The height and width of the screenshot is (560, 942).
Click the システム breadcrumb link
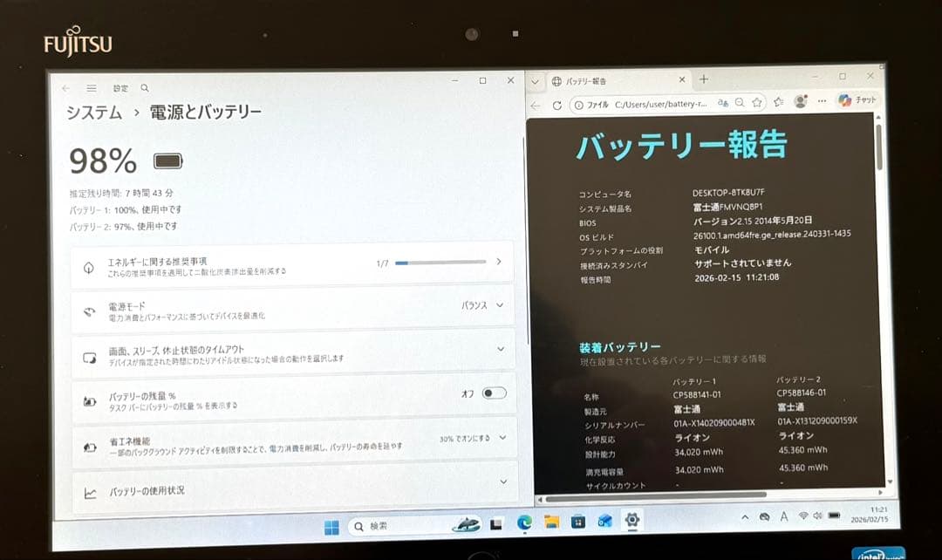[94, 113]
